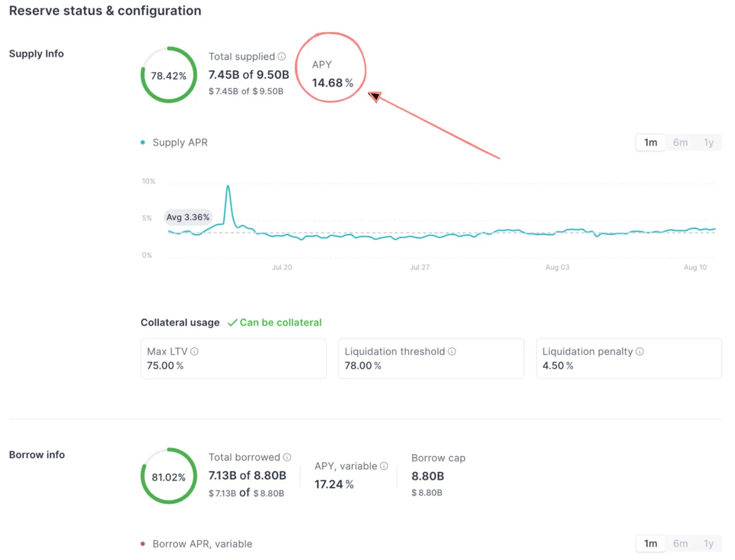Click the Liquidation penalty info icon
The width and height of the screenshot is (735, 560).
(640, 351)
